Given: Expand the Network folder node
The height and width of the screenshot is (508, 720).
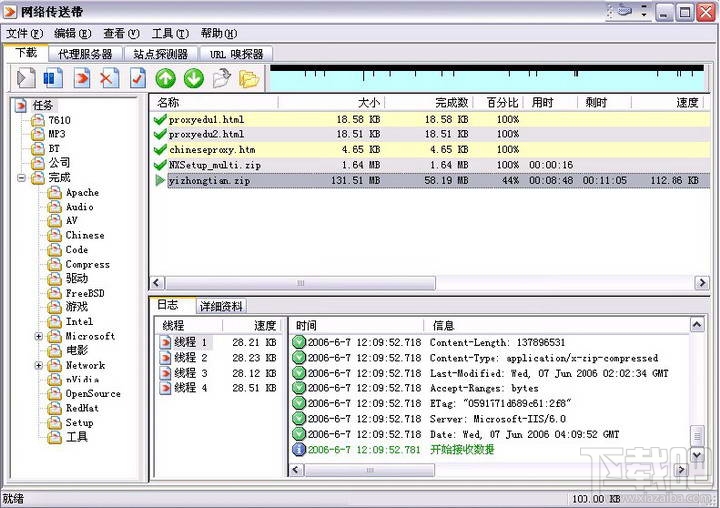Looking at the screenshot, I should (39, 366).
